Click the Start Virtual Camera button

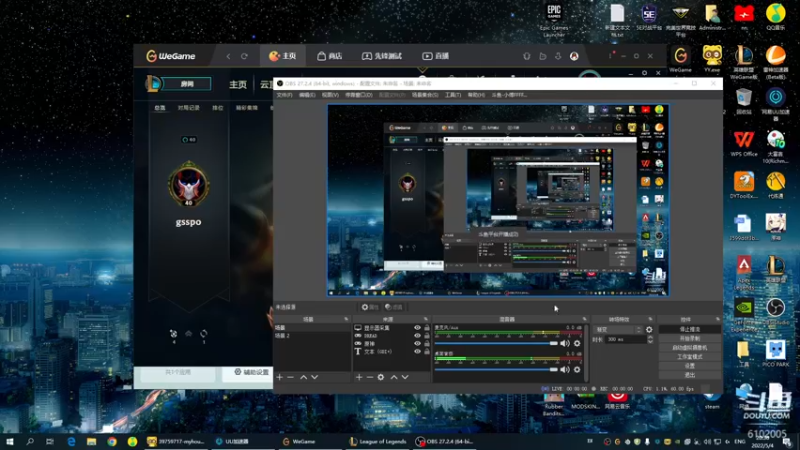(690, 348)
